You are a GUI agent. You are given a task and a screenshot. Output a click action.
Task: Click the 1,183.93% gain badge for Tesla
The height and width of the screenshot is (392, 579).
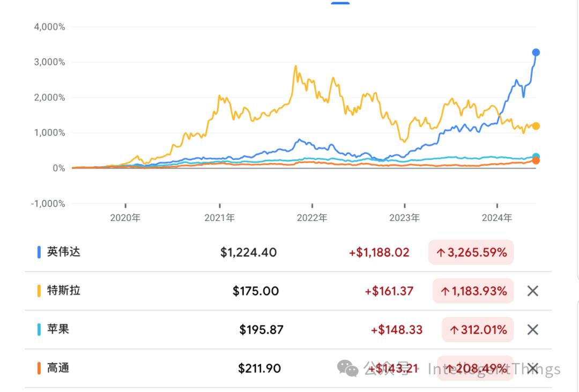point(473,291)
